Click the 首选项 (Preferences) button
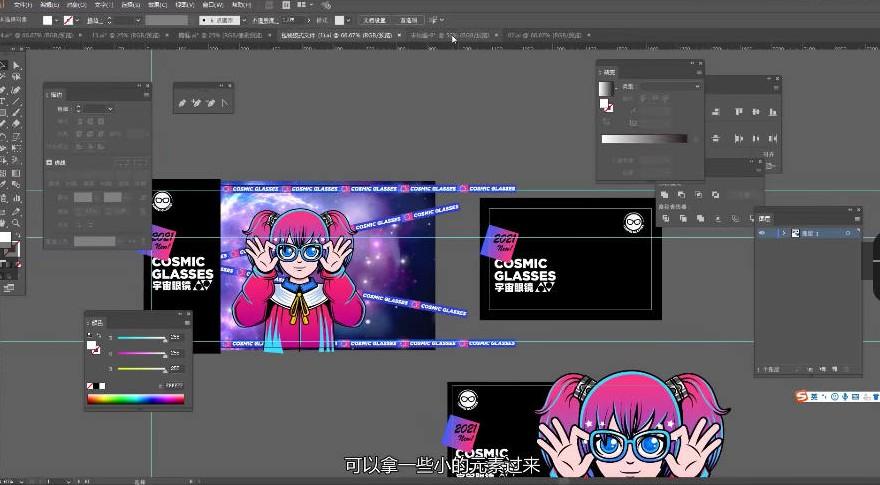The height and width of the screenshot is (485, 880). tap(409, 20)
